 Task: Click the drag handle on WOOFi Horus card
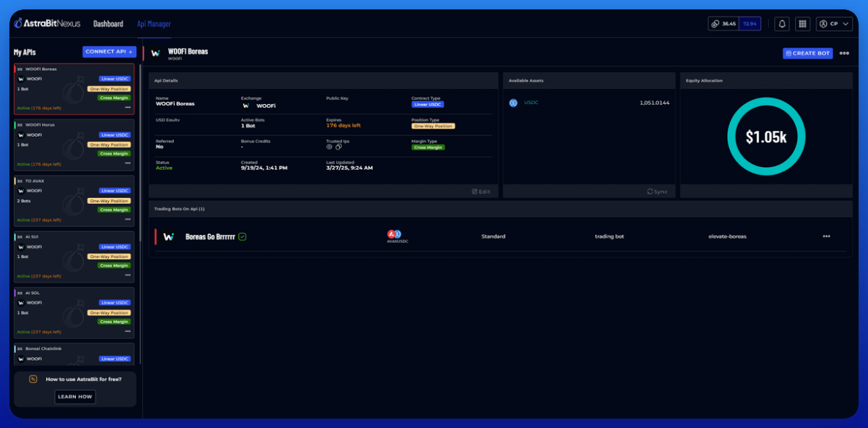click(20, 124)
